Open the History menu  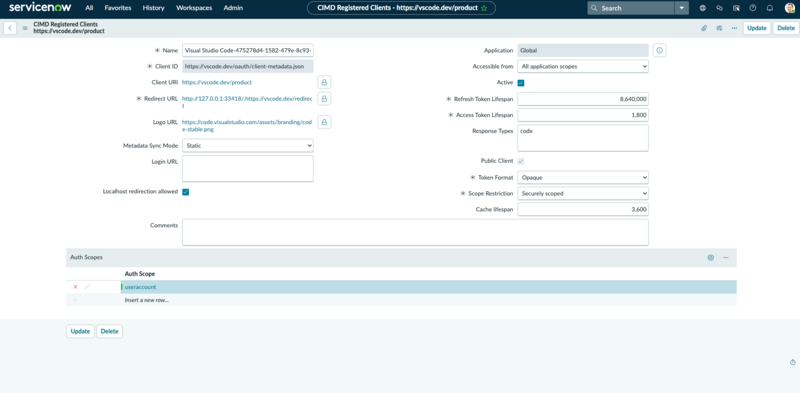pos(154,8)
